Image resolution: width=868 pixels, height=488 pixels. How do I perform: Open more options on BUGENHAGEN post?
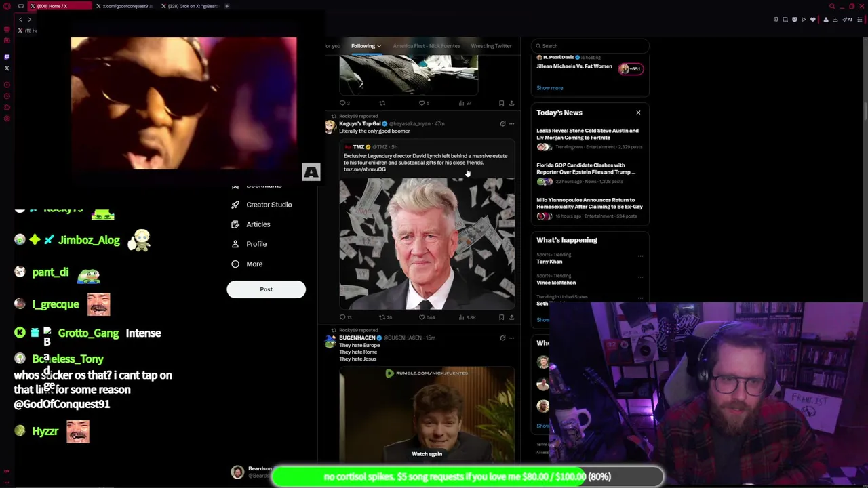pos(511,338)
